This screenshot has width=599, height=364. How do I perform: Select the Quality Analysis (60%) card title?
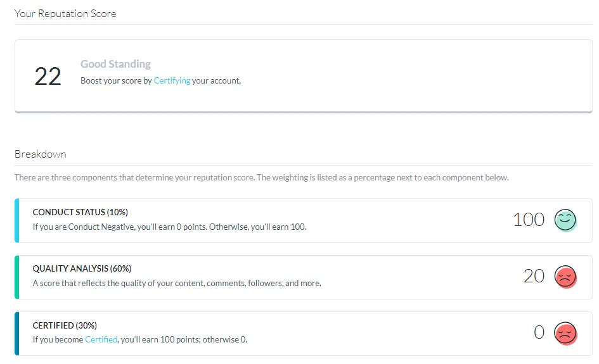click(x=82, y=268)
